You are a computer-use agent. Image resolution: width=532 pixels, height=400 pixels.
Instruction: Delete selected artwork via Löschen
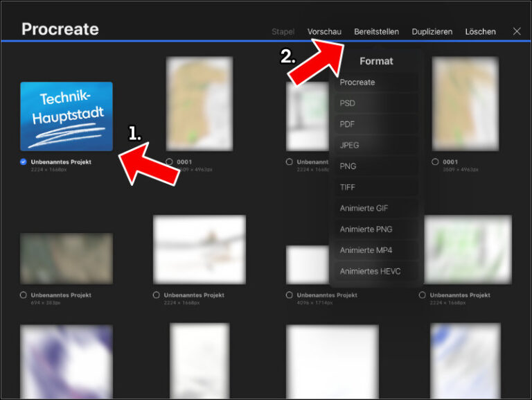coord(480,32)
